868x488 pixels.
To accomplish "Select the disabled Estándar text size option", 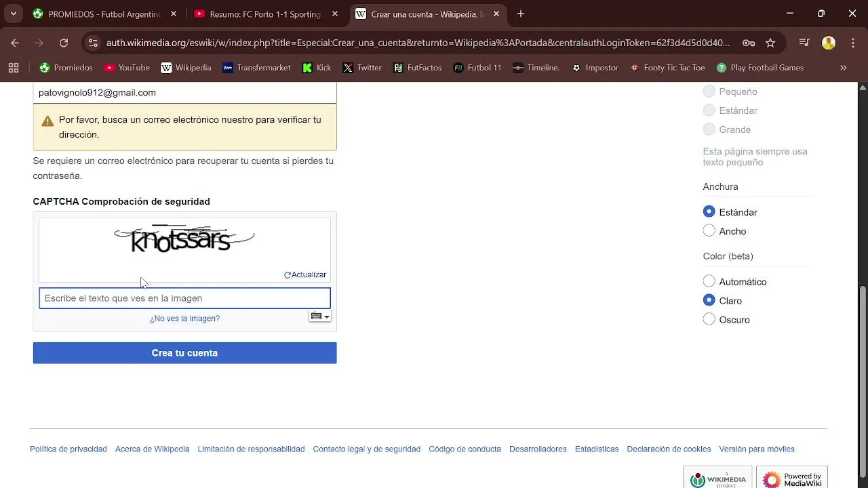I will point(709,110).
